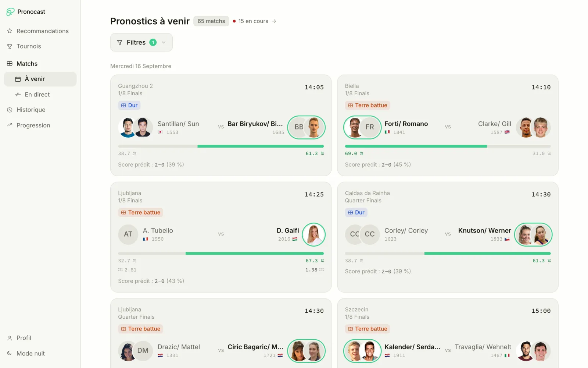Click the Pronocast logo icon
The image size is (588, 368).
click(10, 12)
